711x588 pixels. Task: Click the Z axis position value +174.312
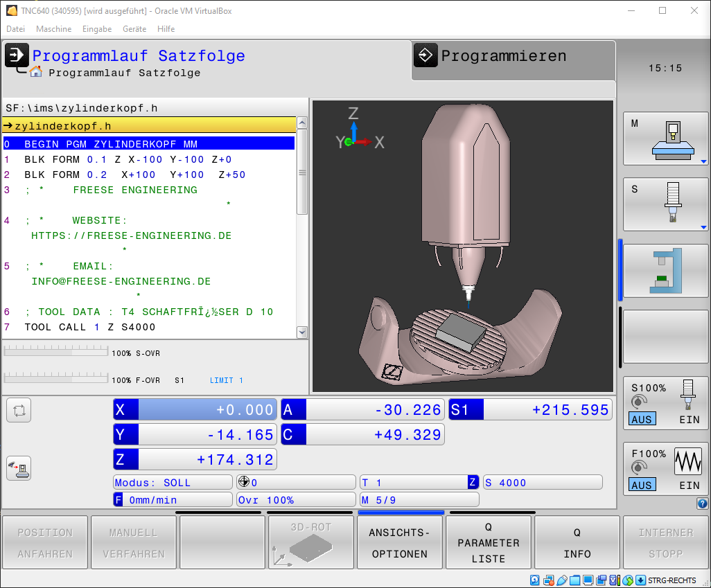coord(235,460)
